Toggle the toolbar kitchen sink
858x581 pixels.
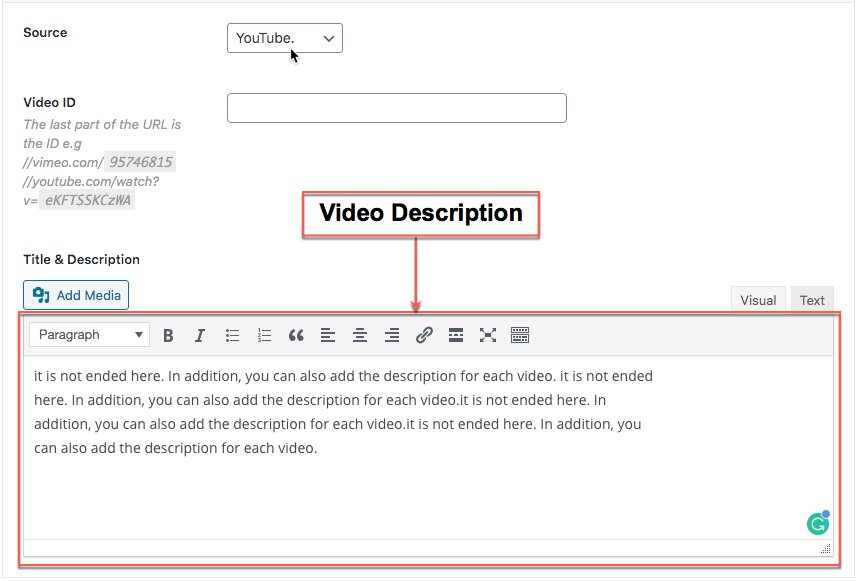point(520,335)
